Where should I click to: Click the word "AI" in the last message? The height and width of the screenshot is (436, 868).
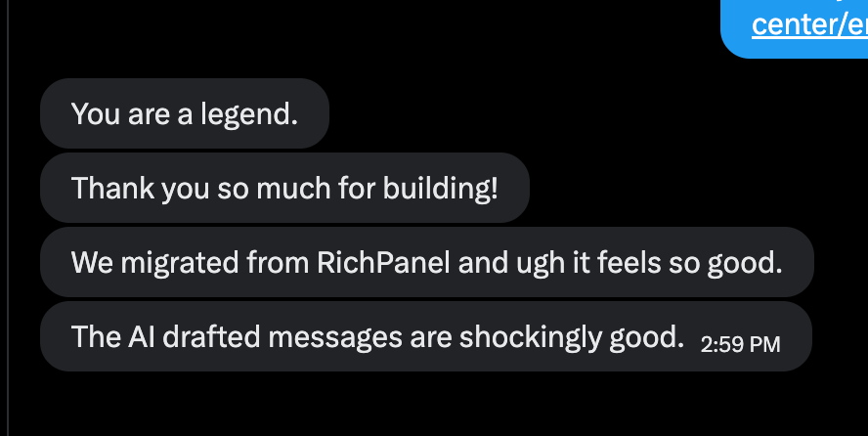click(141, 336)
